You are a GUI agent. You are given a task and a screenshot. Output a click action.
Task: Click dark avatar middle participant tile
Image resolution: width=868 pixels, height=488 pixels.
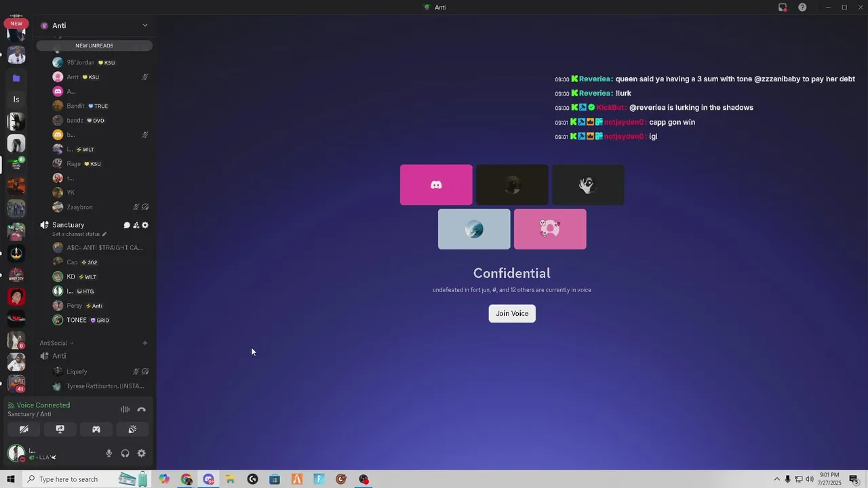512,184
